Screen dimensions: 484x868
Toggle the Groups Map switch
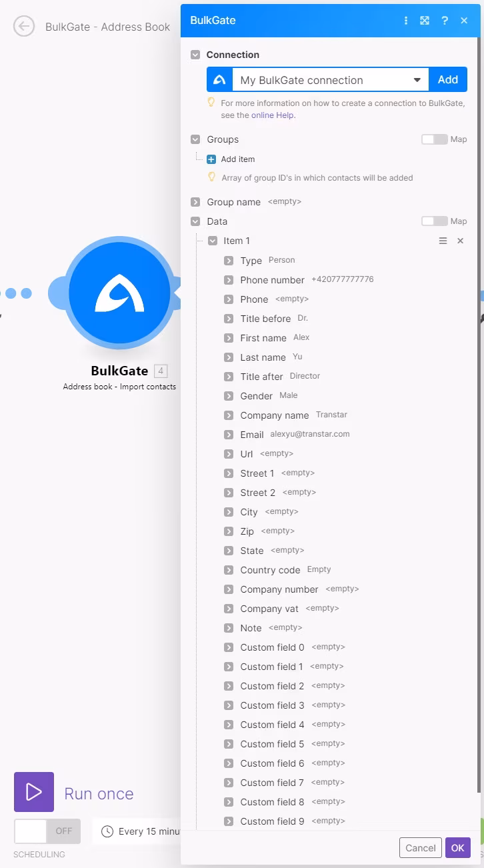[x=434, y=139]
